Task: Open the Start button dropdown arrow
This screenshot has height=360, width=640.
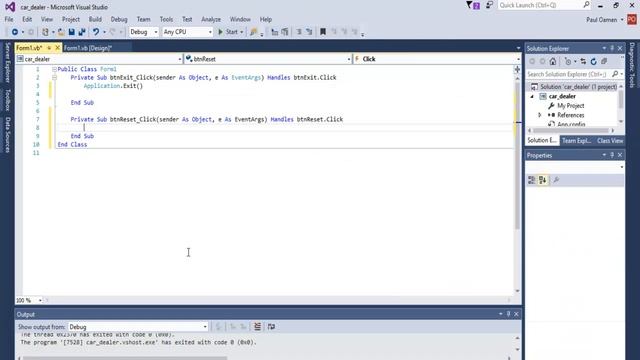Action: pos(242,32)
